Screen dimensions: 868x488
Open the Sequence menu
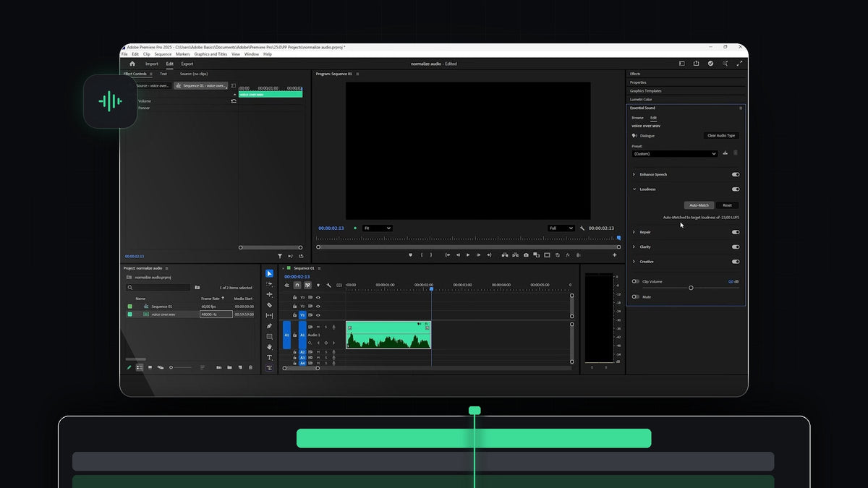163,54
